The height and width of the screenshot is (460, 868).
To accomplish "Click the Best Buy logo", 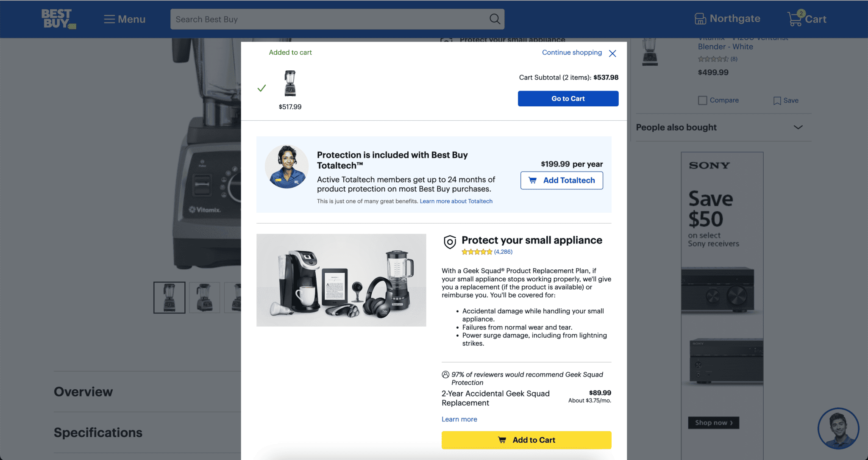I will pos(58,19).
